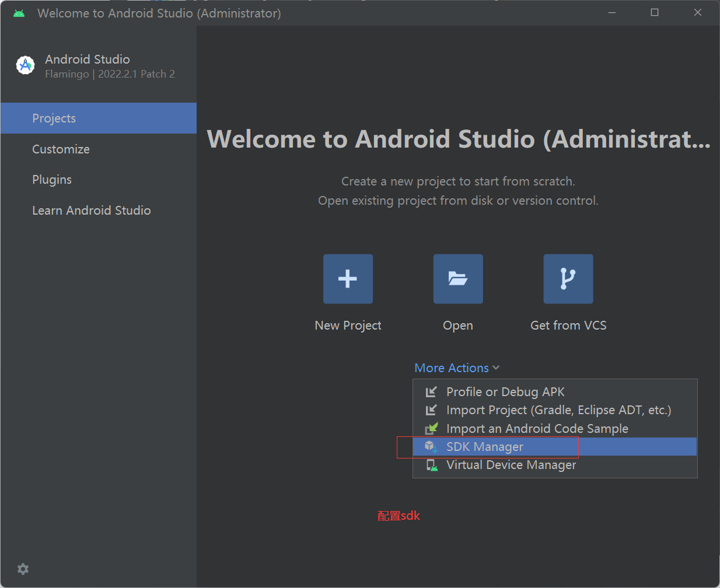Close the Welcome to Android Studio window
720x588 pixels.
(698, 12)
